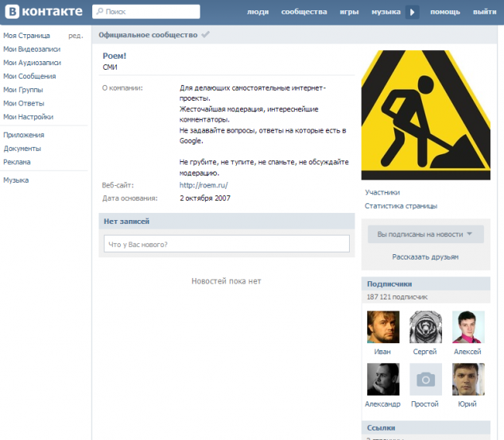The image size is (504, 440).
Task: Click the 'Что у Вас нового?' post field
Action: [227, 244]
